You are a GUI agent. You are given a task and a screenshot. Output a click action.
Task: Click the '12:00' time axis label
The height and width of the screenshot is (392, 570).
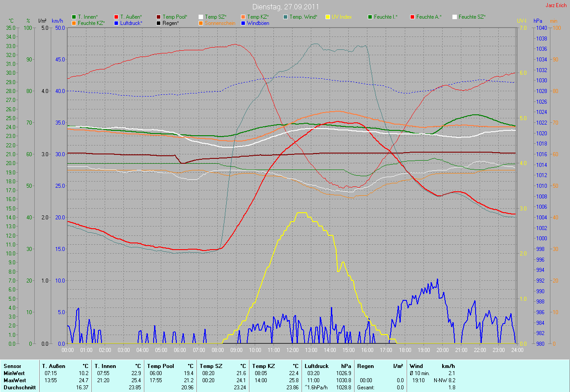point(292,350)
